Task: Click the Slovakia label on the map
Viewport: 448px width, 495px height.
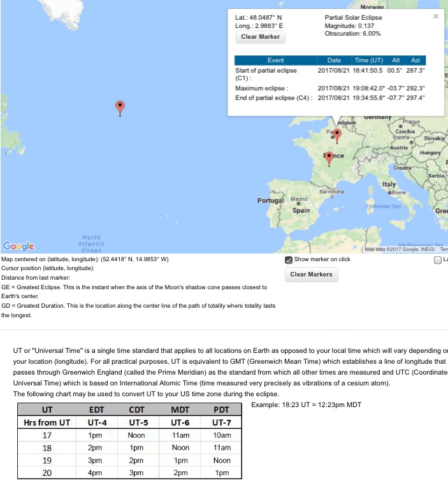Action: click(x=434, y=138)
